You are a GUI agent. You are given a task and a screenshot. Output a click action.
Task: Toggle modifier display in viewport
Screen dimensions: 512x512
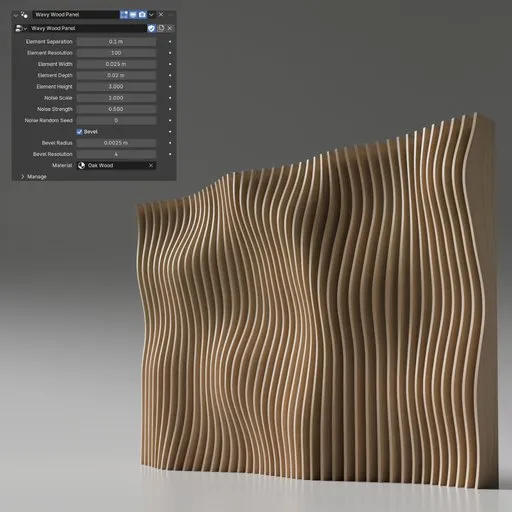(x=133, y=15)
